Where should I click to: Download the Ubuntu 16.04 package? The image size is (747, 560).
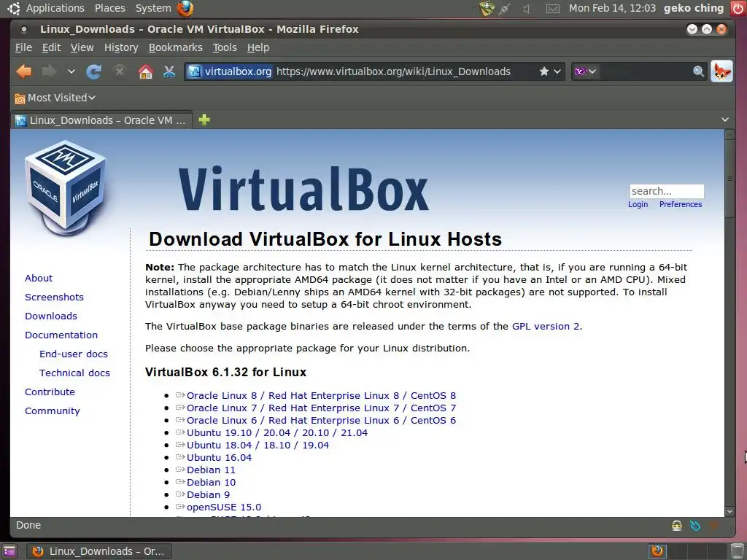pyautogui.click(x=219, y=458)
